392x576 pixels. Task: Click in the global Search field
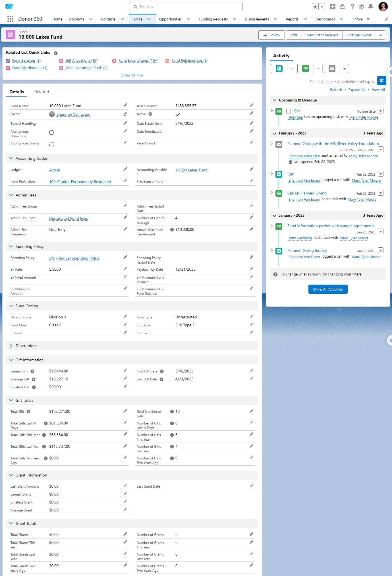[186, 7]
